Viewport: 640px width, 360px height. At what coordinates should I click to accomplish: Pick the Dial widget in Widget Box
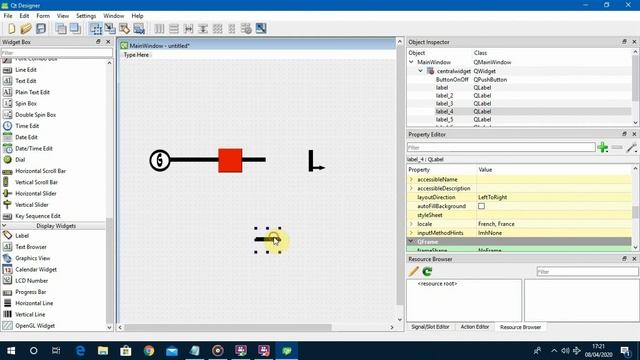point(20,160)
